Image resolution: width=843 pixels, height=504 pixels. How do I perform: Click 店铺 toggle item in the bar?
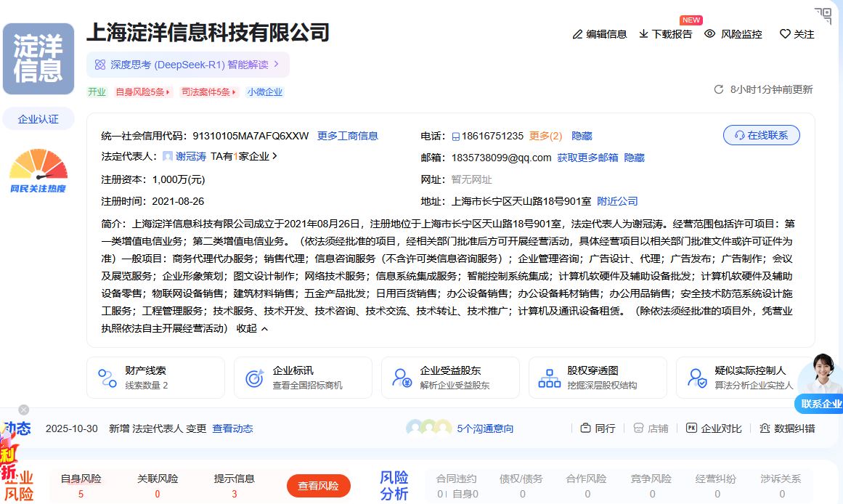650,428
